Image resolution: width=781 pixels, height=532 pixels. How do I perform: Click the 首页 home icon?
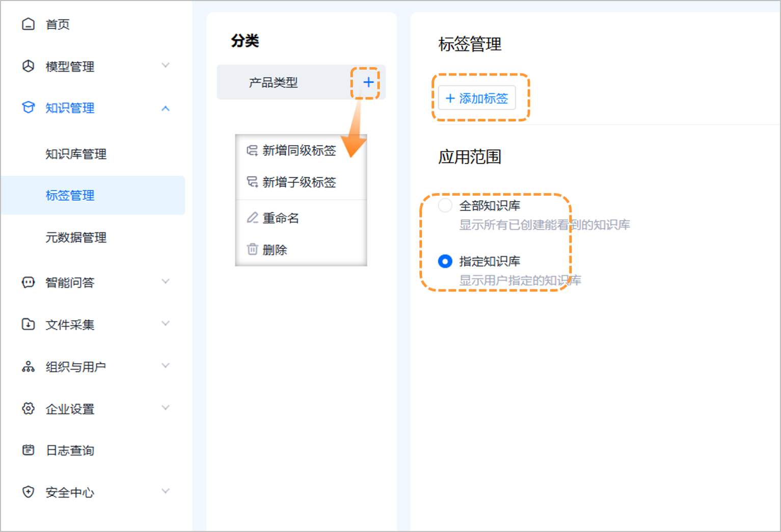click(29, 23)
